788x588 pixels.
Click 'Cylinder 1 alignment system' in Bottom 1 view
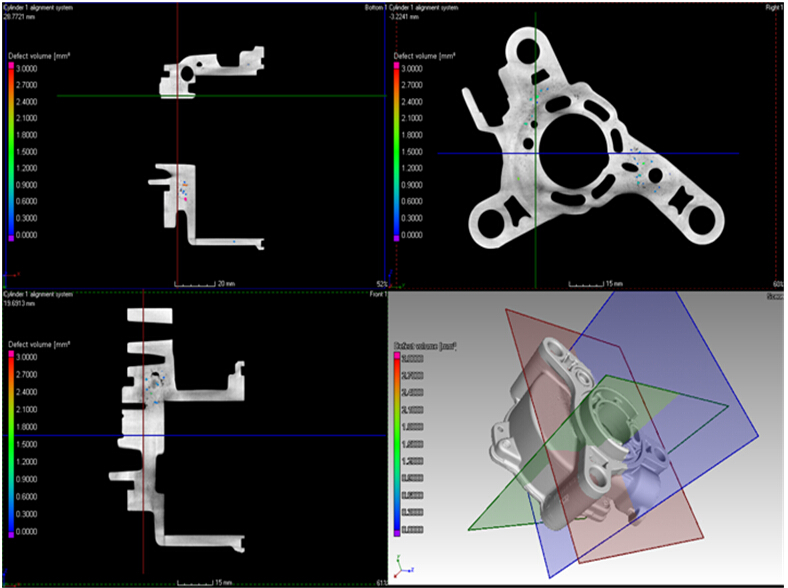(38, 8)
